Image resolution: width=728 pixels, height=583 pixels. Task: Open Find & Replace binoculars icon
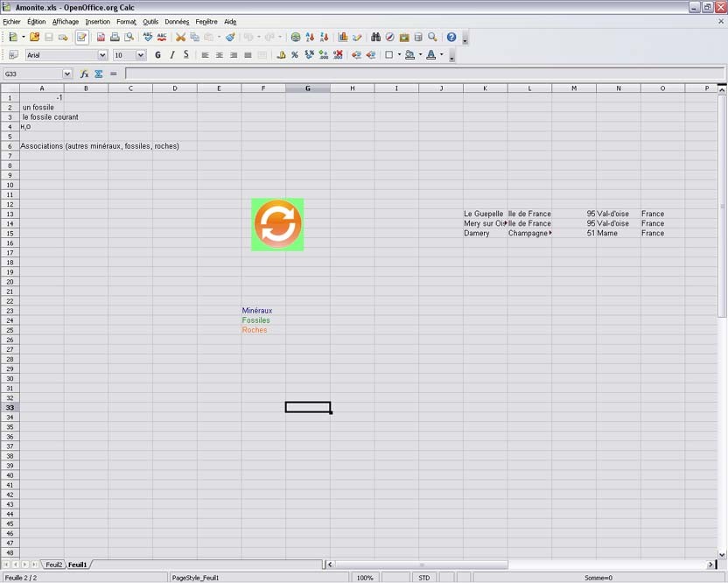click(375, 38)
